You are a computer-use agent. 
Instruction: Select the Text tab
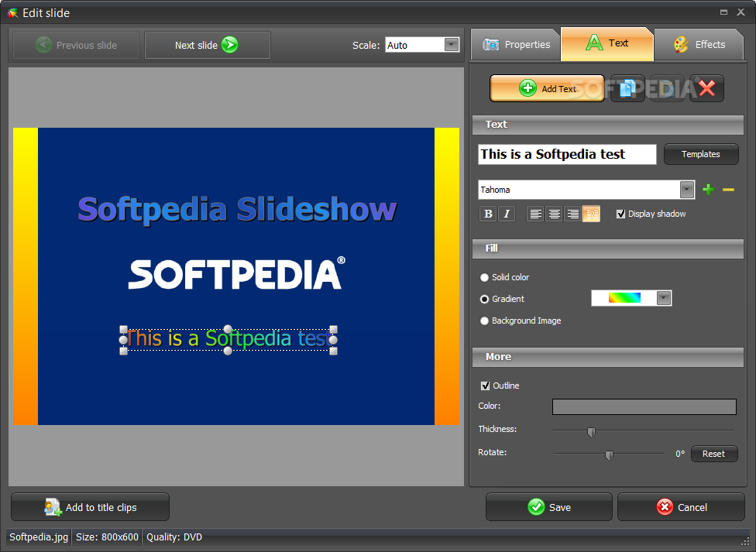pyautogui.click(x=607, y=43)
